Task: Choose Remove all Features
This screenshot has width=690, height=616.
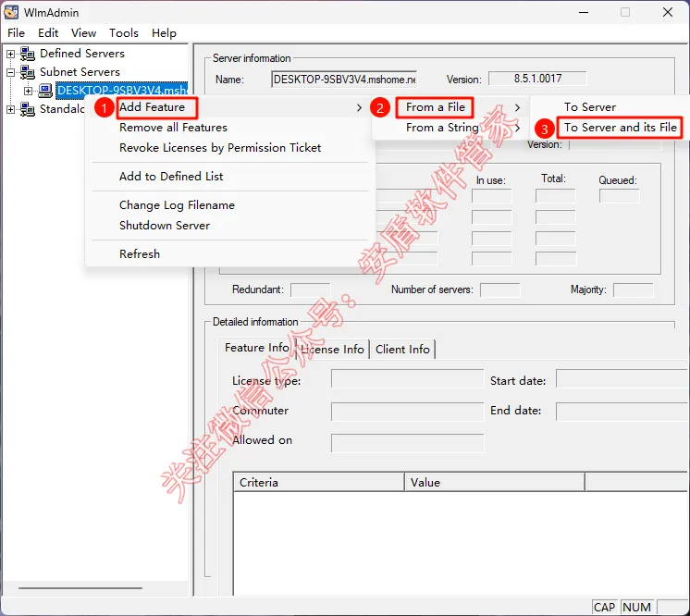Action: click(173, 128)
